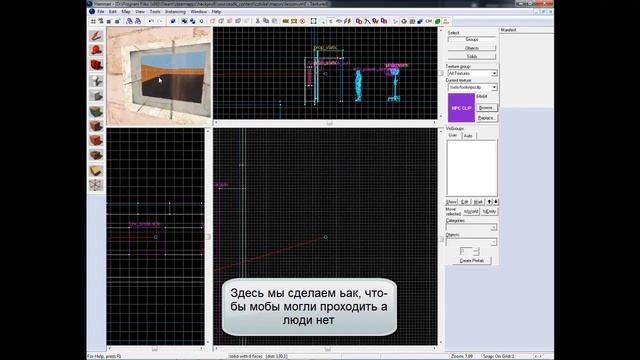The width and height of the screenshot is (640, 360).
Task: Click the Apply Current Texture tool
Action: click(96, 126)
